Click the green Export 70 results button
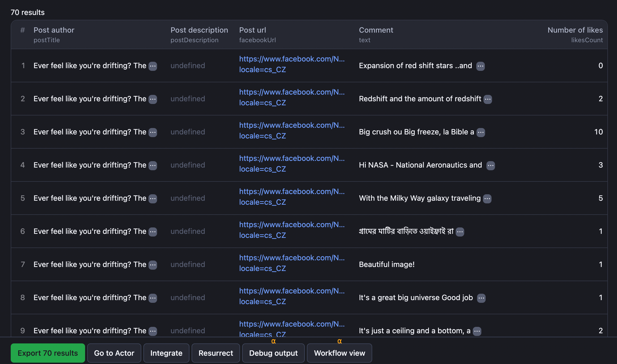617x364 pixels. point(48,353)
